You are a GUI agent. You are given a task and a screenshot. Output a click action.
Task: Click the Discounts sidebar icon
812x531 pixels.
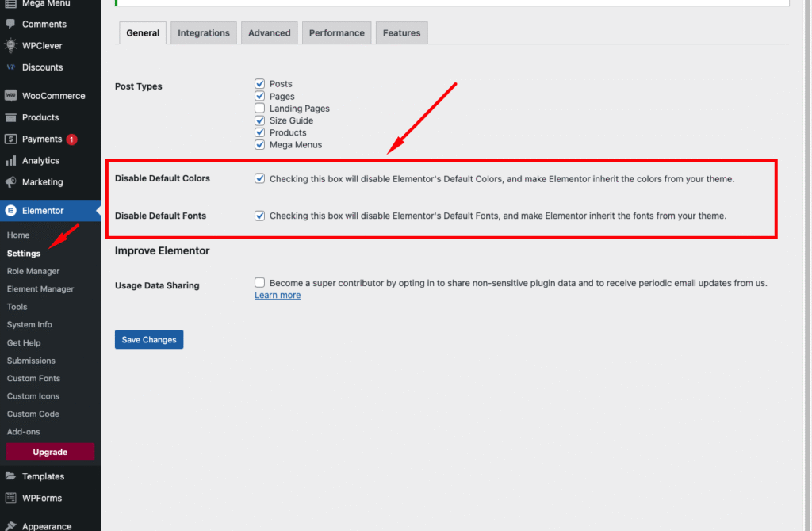click(x=10, y=67)
